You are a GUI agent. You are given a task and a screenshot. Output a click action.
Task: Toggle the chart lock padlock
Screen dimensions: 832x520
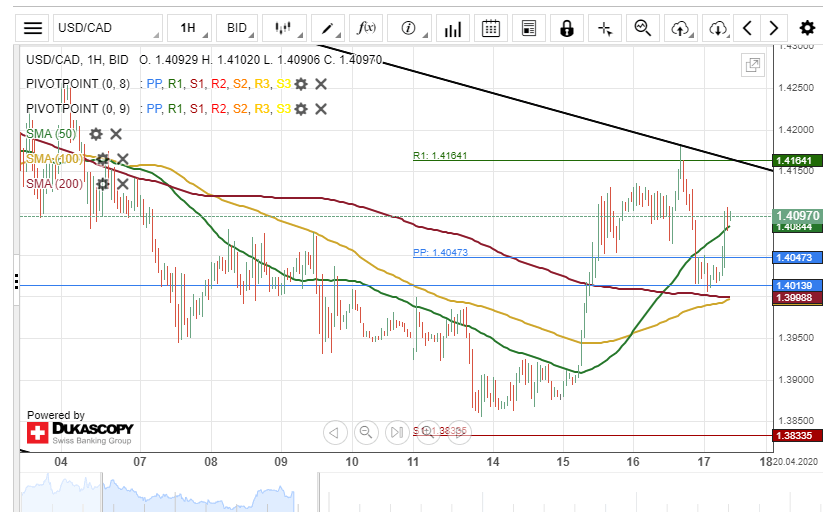click(567, 28)
